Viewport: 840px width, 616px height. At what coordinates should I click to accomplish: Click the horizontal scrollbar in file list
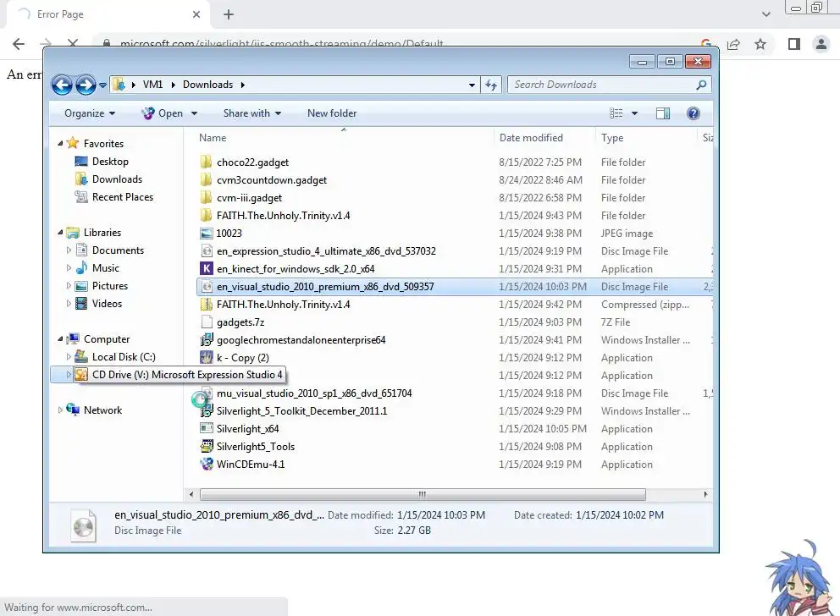pyautogui.click(x=423, y=494)
